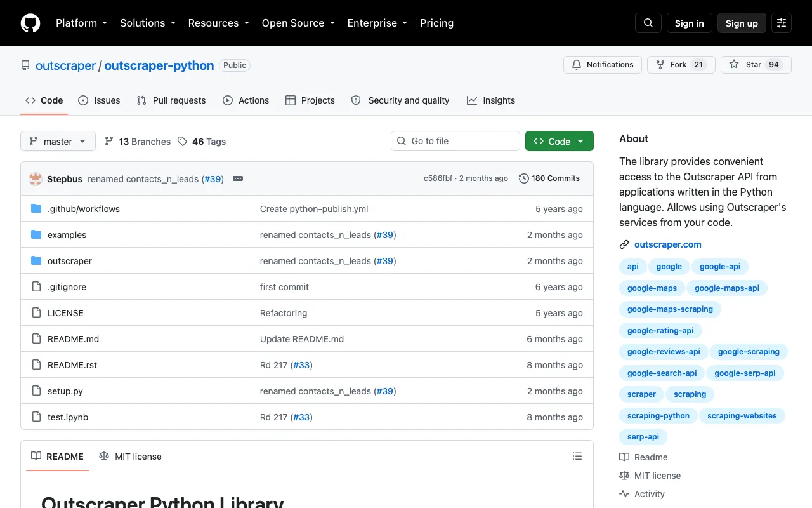Click the history clock icon by 180 Commits
This screenshot has width=812, height=508.
pos(524,178)
